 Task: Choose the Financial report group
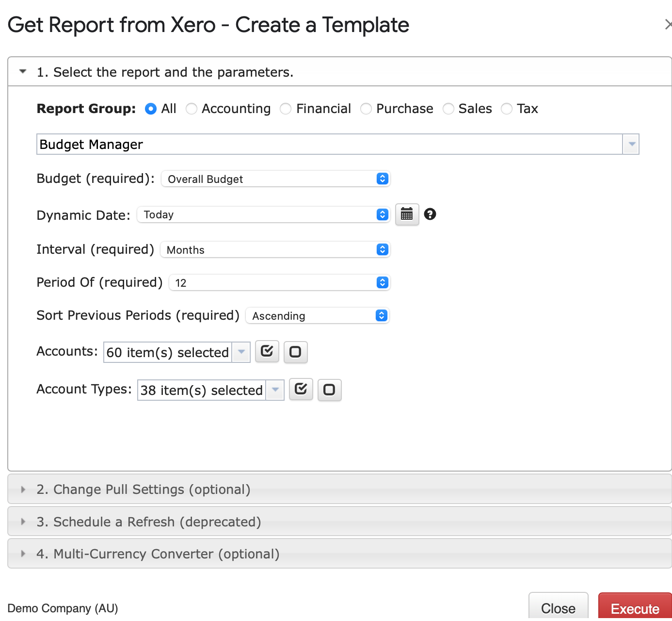point(286,109)
